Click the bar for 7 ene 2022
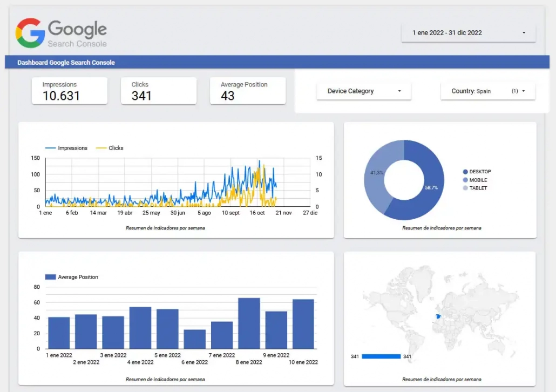 click(x=222, y=335)
